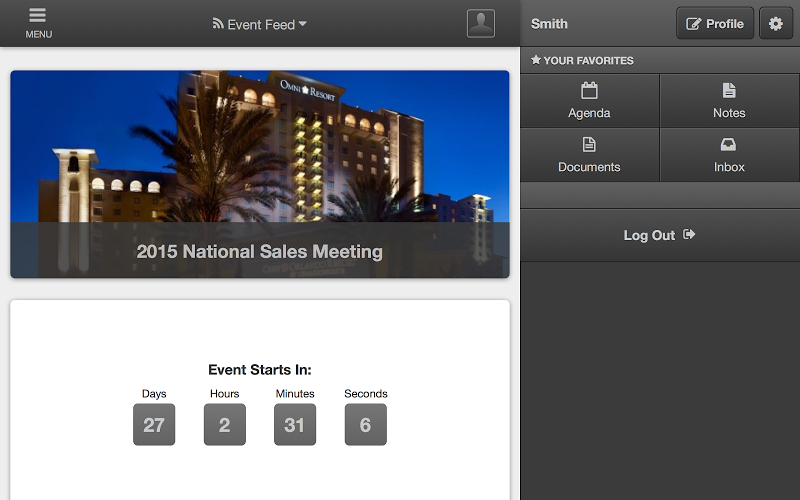The width and height of the screenshot is (800, 500).
Task: Click the user avatar icon
Action: [481, 24]
